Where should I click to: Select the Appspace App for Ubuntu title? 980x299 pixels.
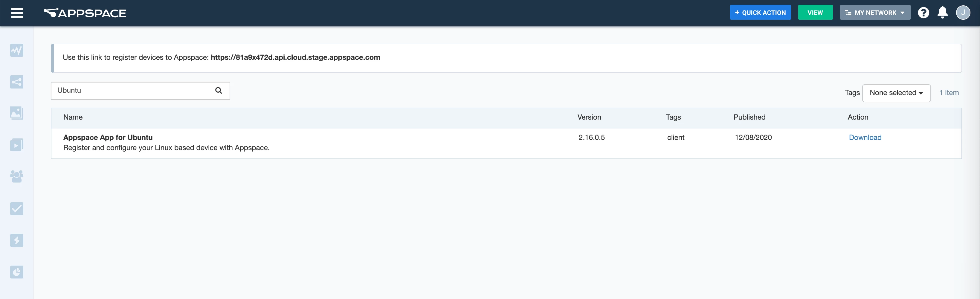click(x=108, y=137)
